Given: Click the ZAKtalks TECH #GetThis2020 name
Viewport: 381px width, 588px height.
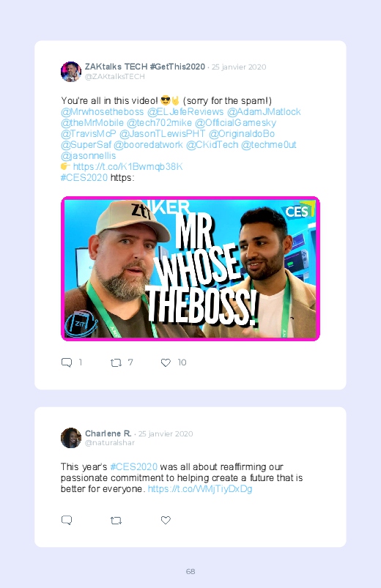Looking at the screenshot, I should pos(145,67).
